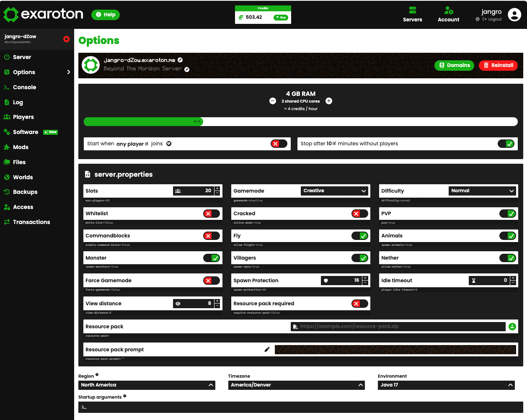The height and width of the screenshot is (420, 527).
Task: Open the Timezone America/Denver dropdown
Action: point(297,385)
